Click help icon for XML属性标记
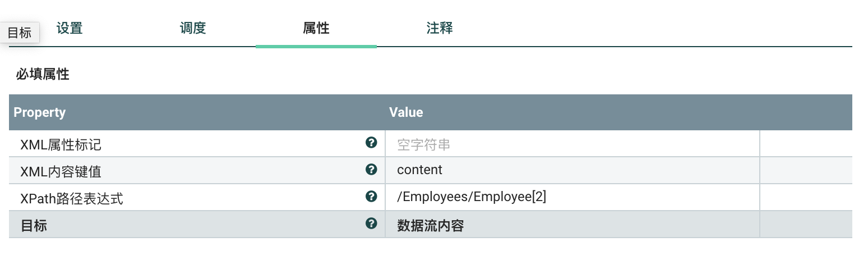This screenshot has height=255, width=868. pos(371,143)
